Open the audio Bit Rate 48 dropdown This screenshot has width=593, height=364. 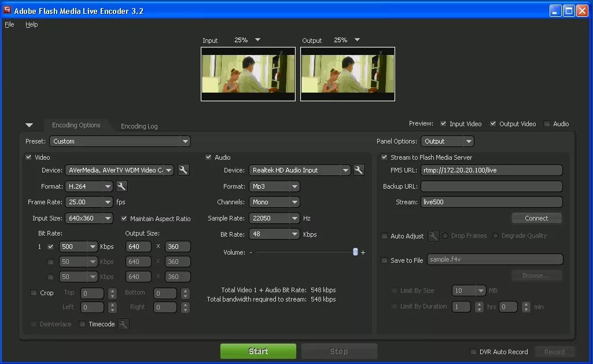[274, 234]
